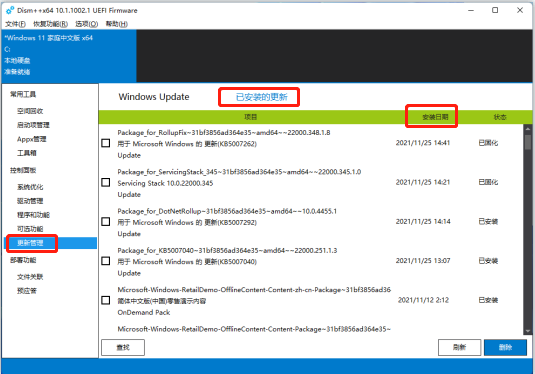Image resolution: width=535 pixels, height=374 pixels.
Task: Click Servicing Stack 10.0.22000.345 text
Action: point(165,183)
